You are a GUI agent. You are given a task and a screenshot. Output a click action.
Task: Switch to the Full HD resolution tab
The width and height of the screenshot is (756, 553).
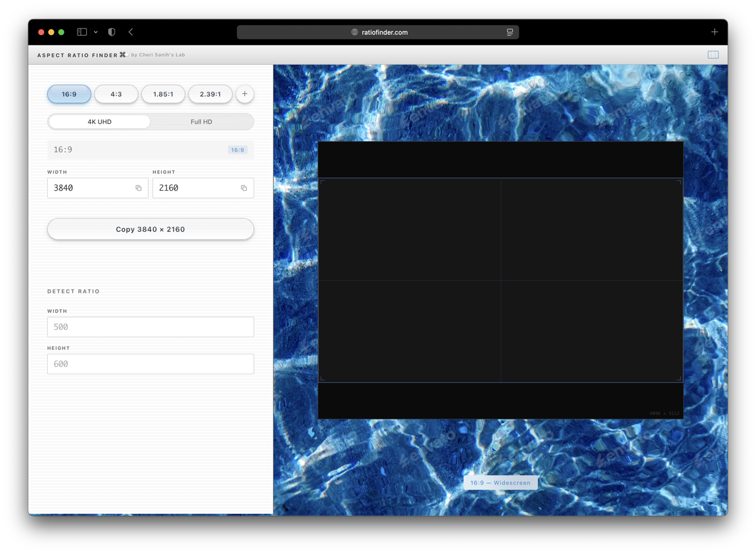pyautogui.click(x=201, y=122)
